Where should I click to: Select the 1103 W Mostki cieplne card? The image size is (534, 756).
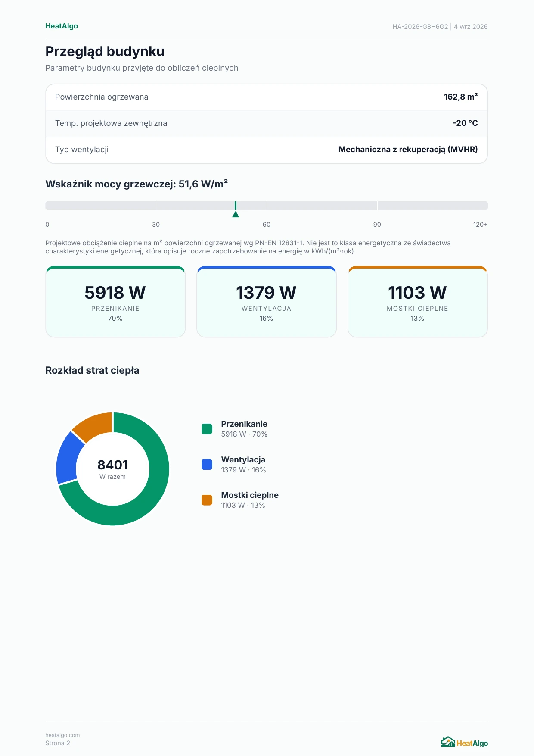pyautogui.click(x=418, y=302)
